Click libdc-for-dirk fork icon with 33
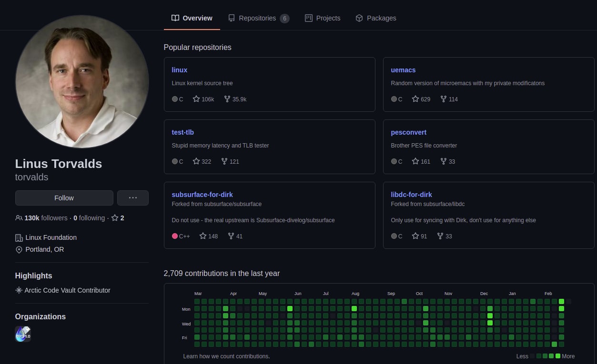The width and height of the screenshot is (597, 364). click(x=440, y=236)
